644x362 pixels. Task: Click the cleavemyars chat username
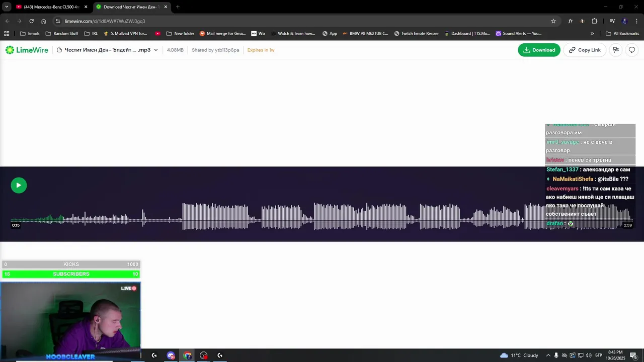[562, 189]
